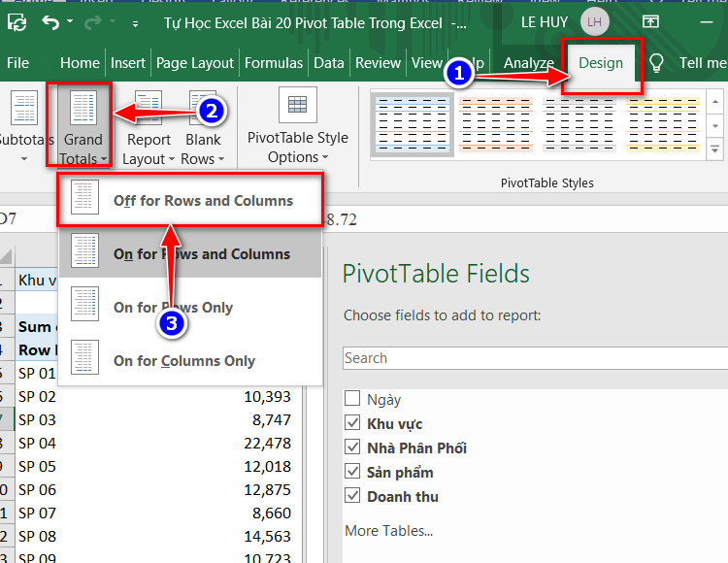This screenshot has width=728, height=563.
Task: Click the LH user avatar
Action: pos(595,21)
